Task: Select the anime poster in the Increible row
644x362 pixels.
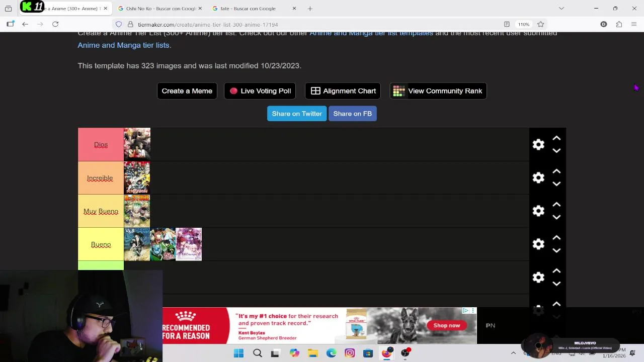Action: pyautogui.click(x=137, y=177)
